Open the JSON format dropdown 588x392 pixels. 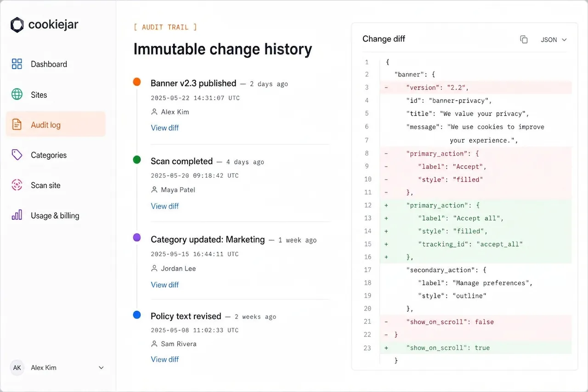(x=554, y=40)
